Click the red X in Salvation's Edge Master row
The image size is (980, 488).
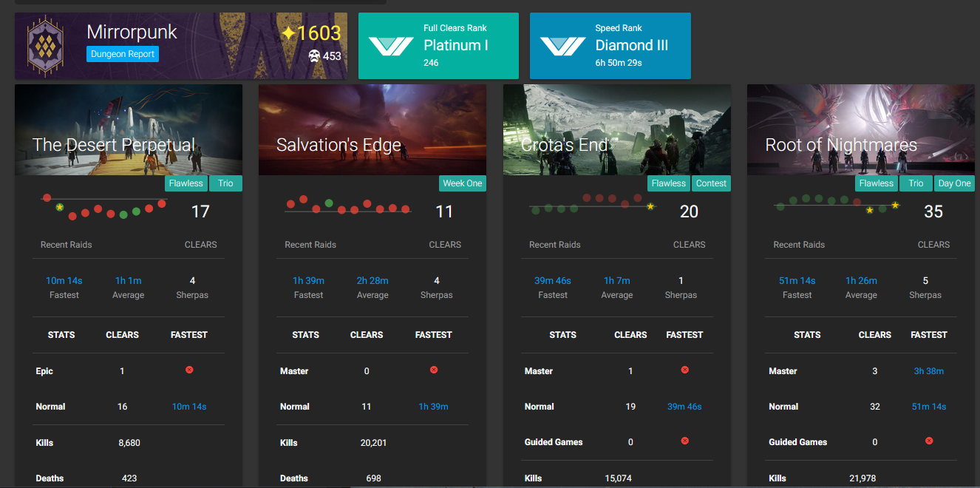434,370
